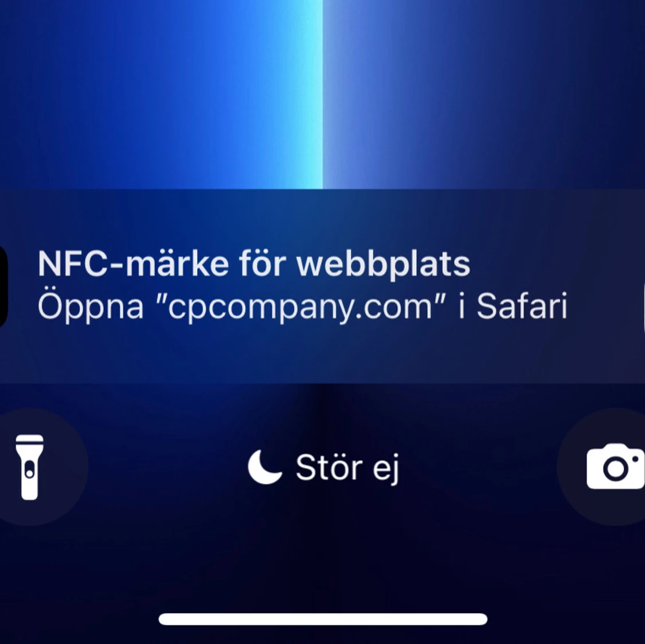Open the NFC-märke för webbplats notification
The image size is (645, 644).
(x=322, y=286)
